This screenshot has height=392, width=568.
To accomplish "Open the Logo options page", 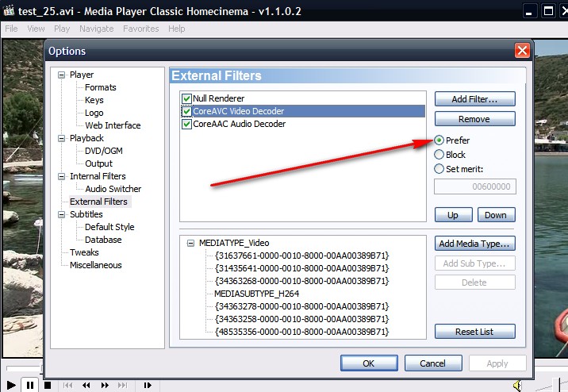I will click(x=94, y=113).
